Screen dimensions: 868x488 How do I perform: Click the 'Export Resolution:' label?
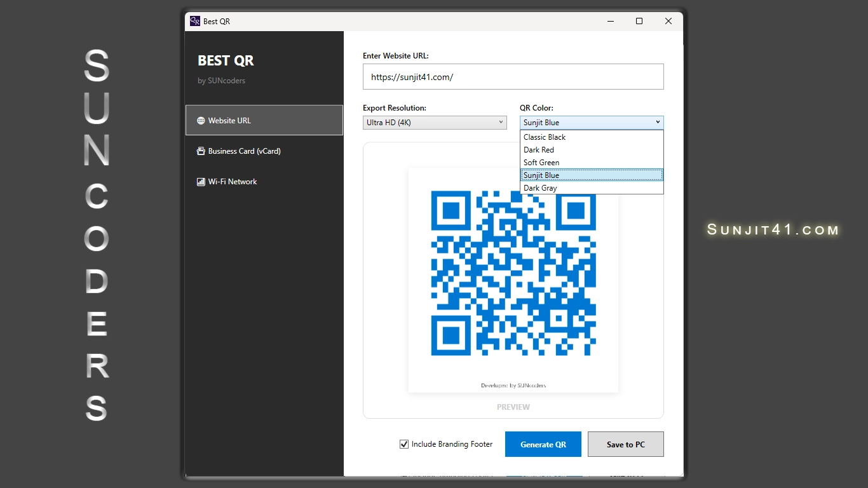pyautogui.click(x=395, y=108)
